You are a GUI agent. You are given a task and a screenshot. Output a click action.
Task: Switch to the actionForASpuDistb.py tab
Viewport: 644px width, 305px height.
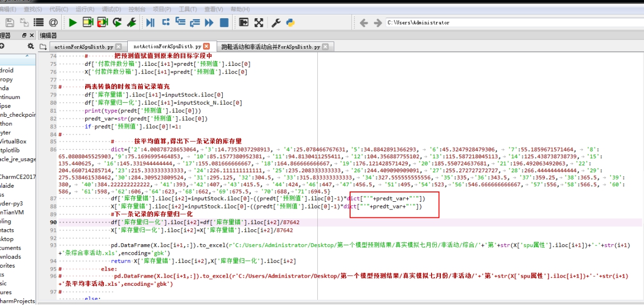coord(83,46)
